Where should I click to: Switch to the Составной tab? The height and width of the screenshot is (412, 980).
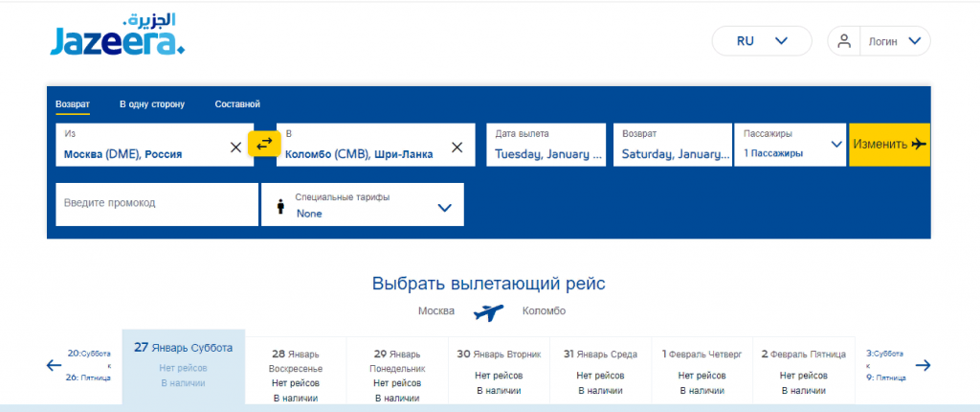coord(237,104)
